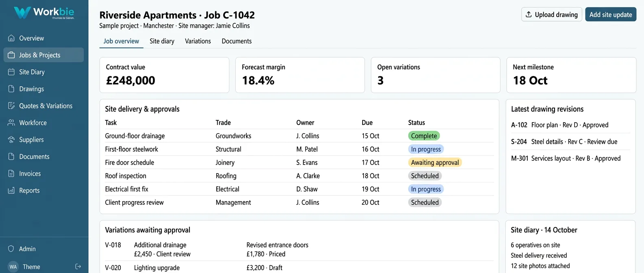Open the Documents tab under job title
Viewport: 644px width, 273px height.
(237, 41)
